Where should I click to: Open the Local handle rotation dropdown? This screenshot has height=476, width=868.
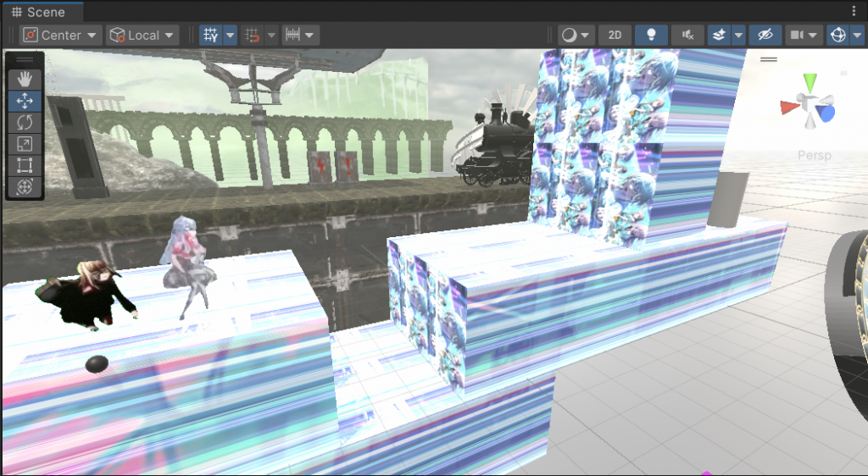pos(142,36)
